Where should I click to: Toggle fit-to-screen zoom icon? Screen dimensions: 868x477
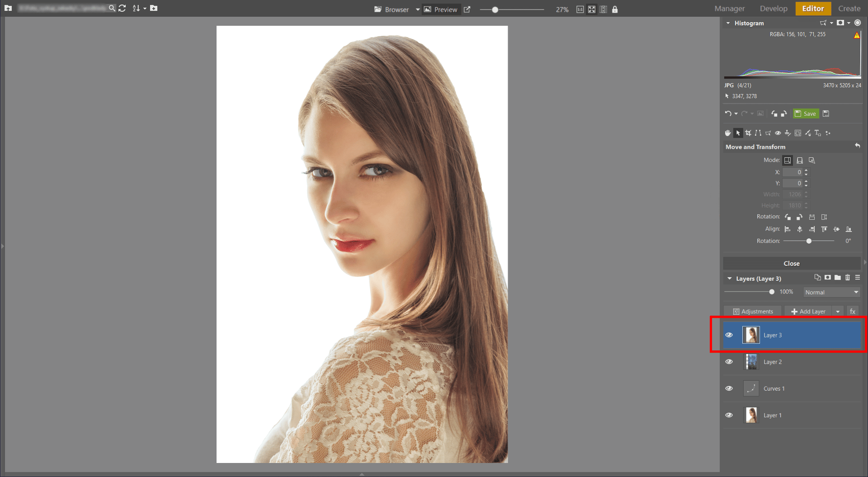(x=592, y=9)
